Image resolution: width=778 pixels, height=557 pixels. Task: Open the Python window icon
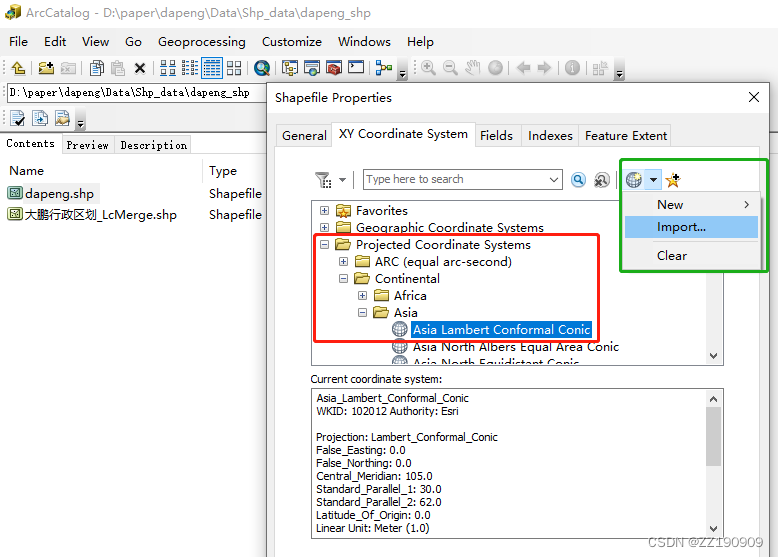(356, 67)
